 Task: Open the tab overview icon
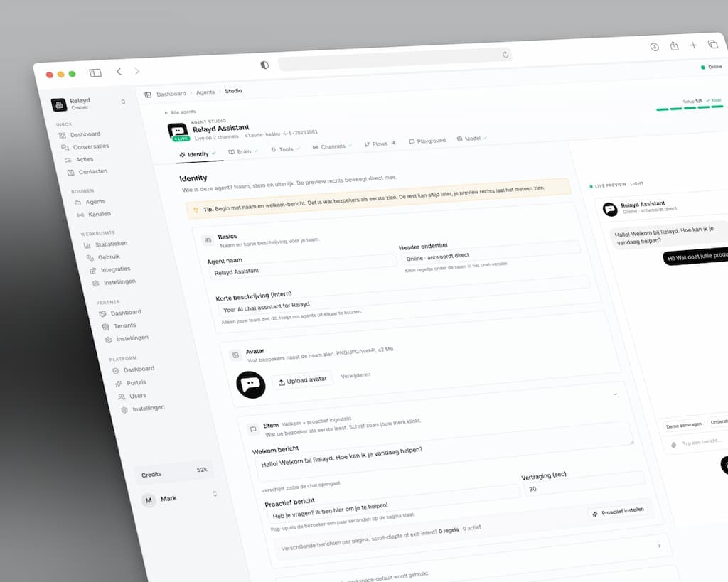(712, 44)
